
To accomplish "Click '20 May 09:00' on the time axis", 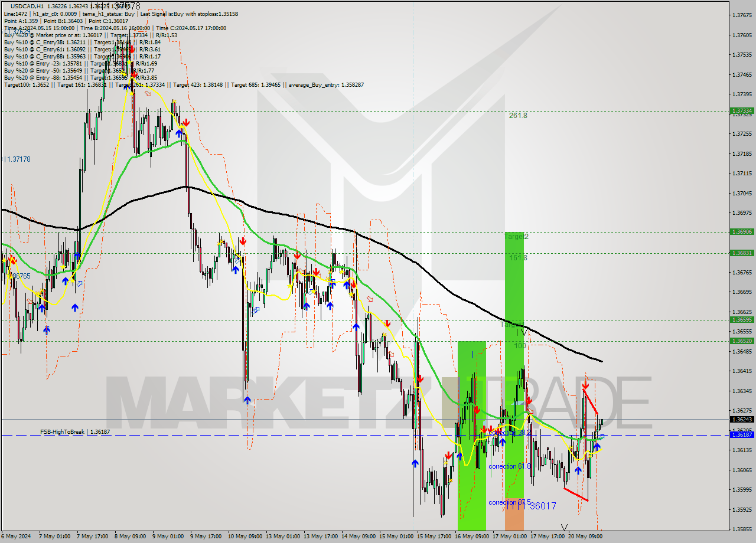I will (585, 537).
